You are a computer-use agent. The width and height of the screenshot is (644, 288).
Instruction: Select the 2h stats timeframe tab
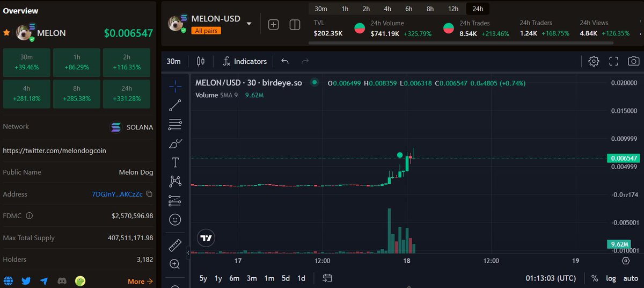[366, 9]
